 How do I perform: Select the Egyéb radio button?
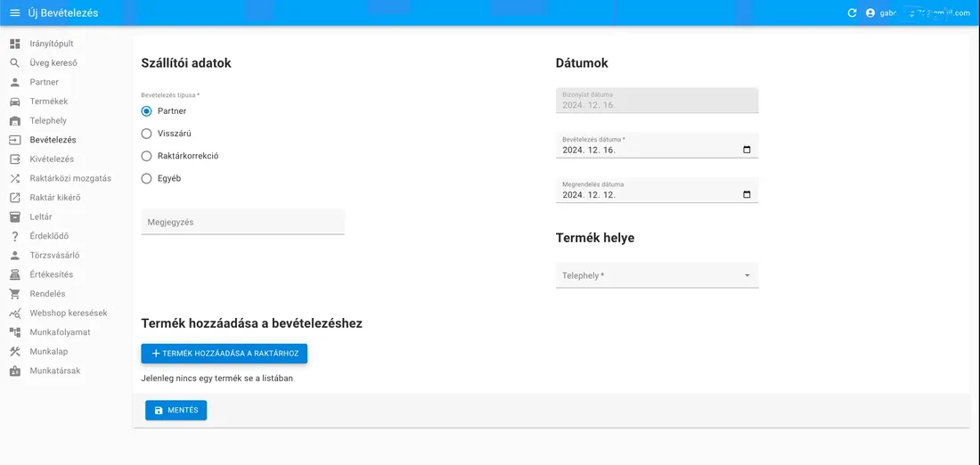[x=147, y=178]
